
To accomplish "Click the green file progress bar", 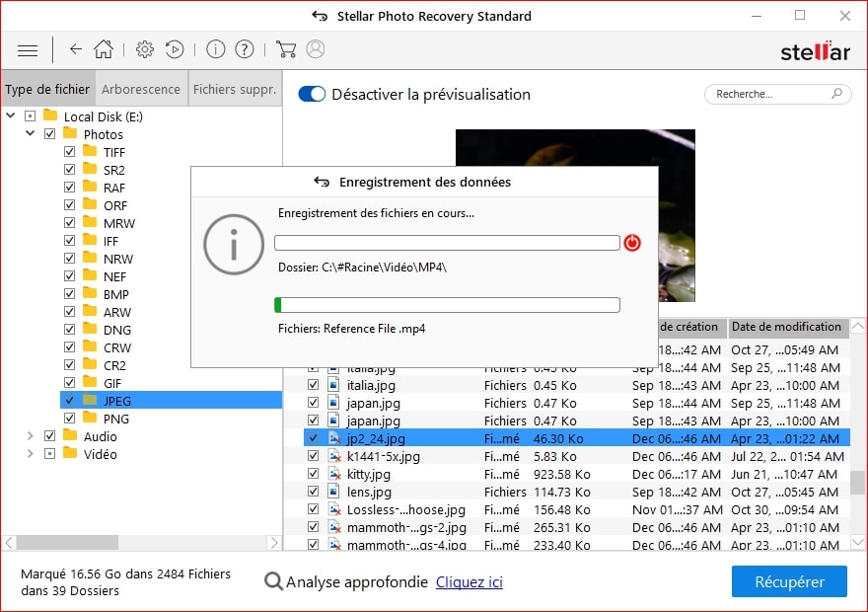I will [x=447, y=305].
